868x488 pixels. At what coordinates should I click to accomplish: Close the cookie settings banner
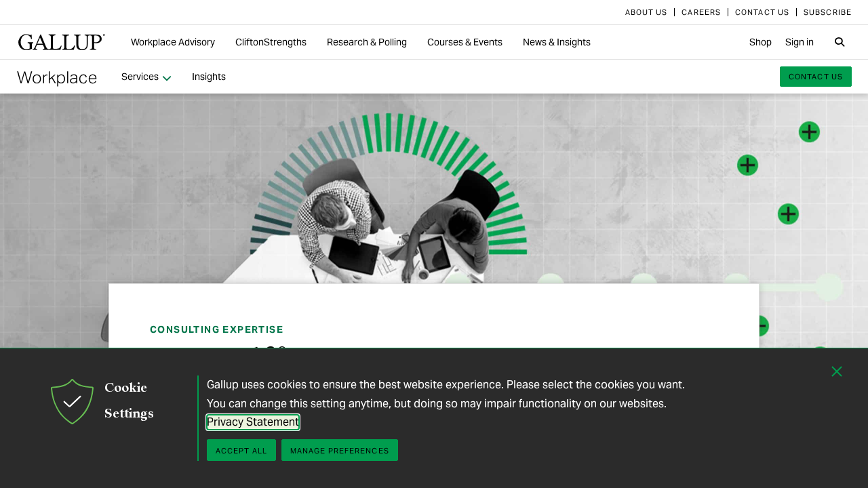pos(837,371)
